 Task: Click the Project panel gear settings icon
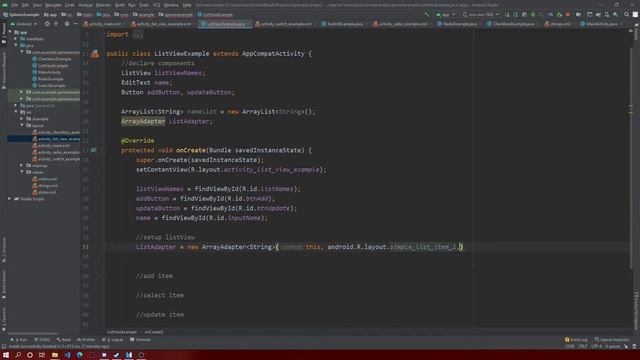(67, 24)
